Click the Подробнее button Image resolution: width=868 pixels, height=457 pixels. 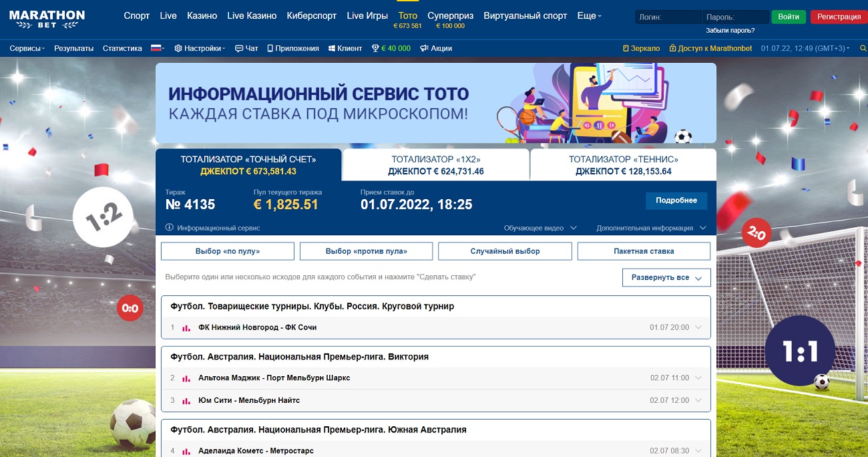coord(676,200)
